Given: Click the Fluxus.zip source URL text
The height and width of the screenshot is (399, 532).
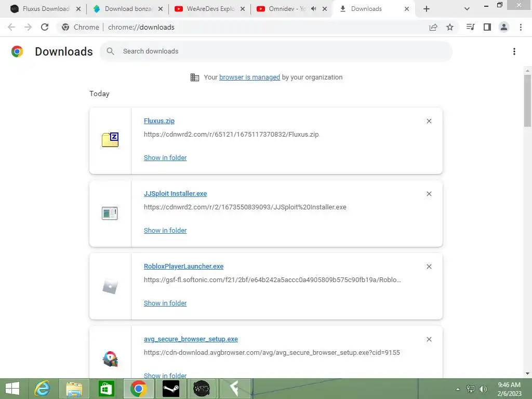Looking at the screenshot, I should coord(231,135).
